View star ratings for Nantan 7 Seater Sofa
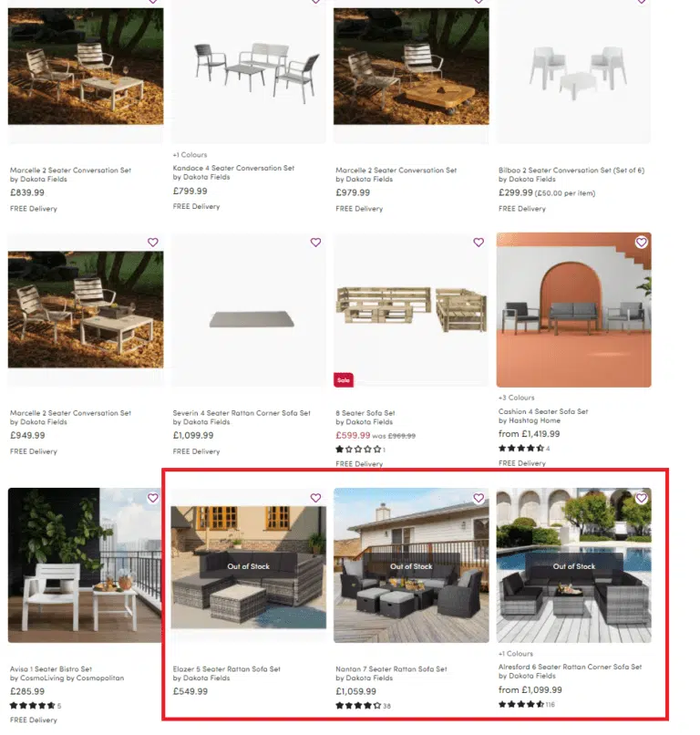 click(363, 706)
